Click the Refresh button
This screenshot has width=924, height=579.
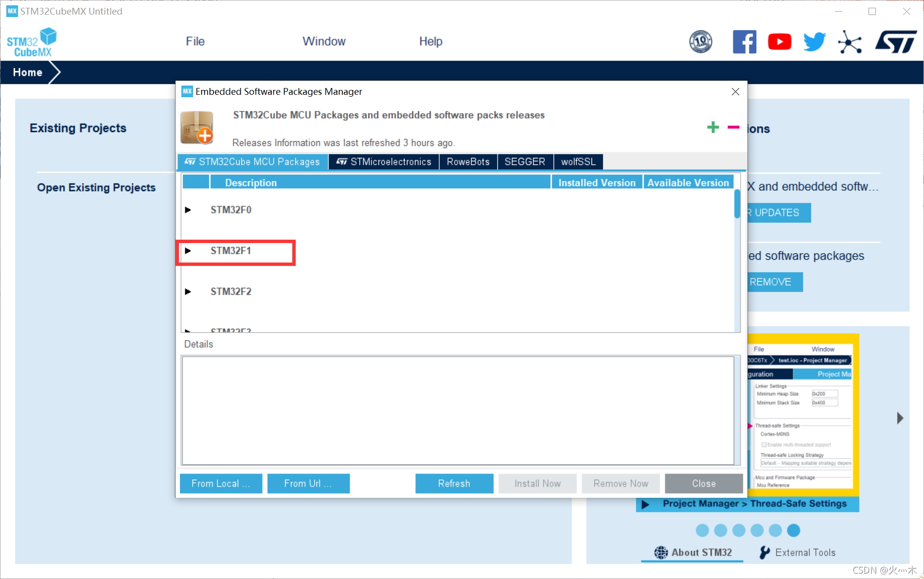(454, 484)
